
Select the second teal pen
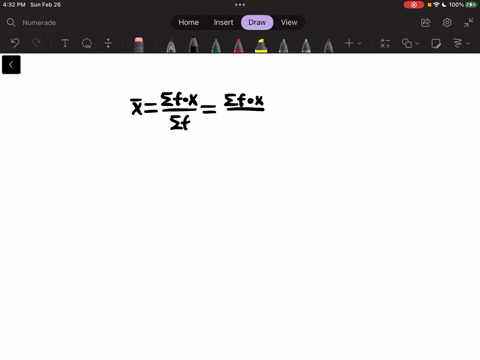click(x=306, y=46)
